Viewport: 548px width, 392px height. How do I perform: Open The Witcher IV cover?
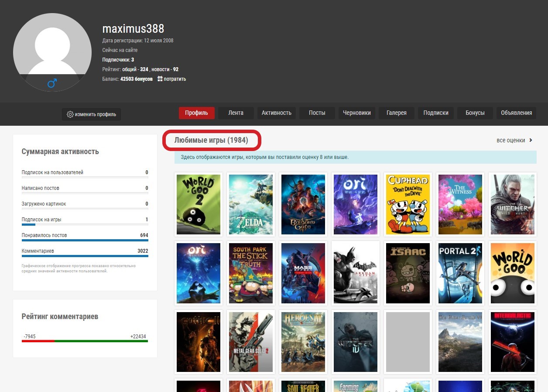tap(356, 342)
